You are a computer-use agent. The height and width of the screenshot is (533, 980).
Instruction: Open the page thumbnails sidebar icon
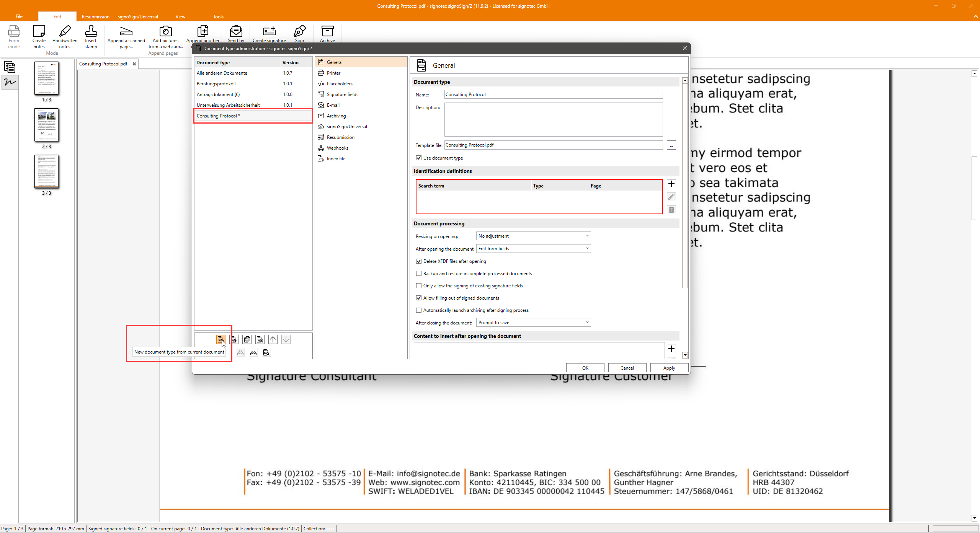(10, 67)
